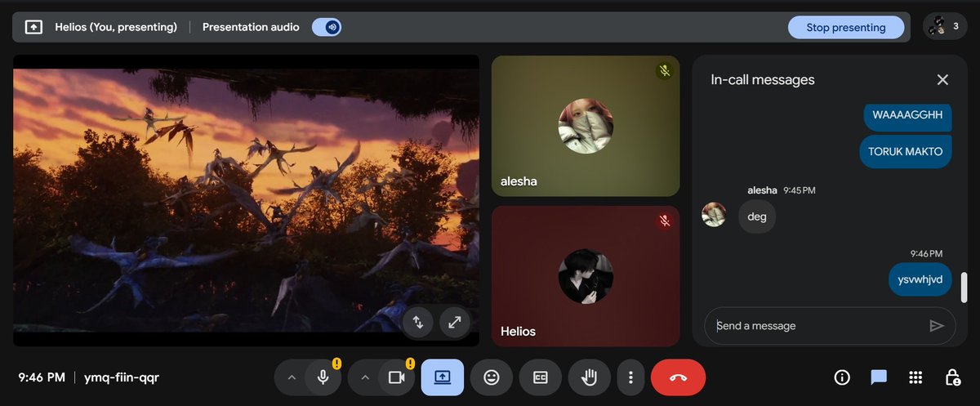980x406 pixels.
Task: Click alesha's muted microphone indicator
Action: (665, 71)
